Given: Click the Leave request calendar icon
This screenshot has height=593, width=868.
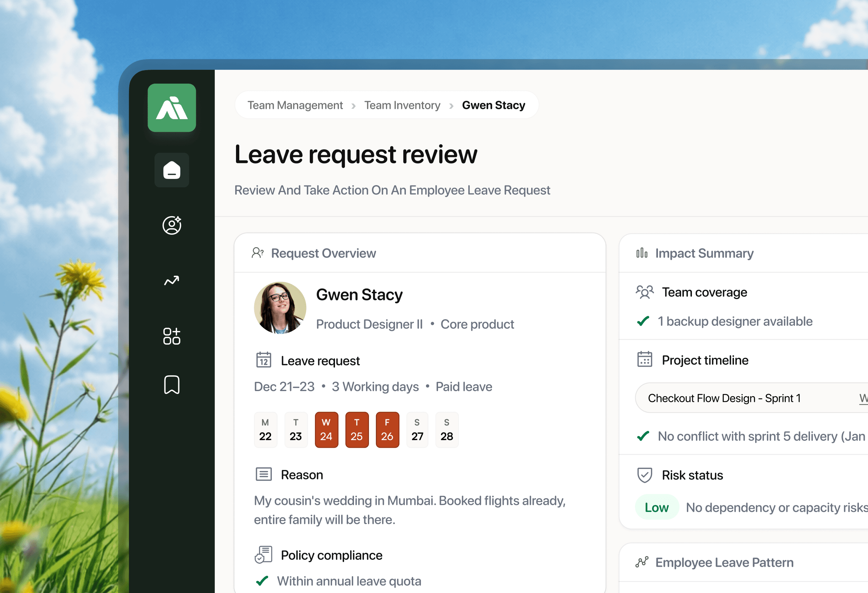Looking at the screenshot, I should 263,360.
